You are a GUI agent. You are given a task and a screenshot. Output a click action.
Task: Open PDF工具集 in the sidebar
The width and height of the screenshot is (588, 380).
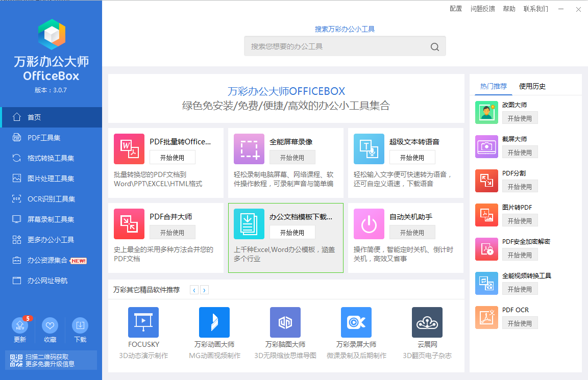coord(51,138)
